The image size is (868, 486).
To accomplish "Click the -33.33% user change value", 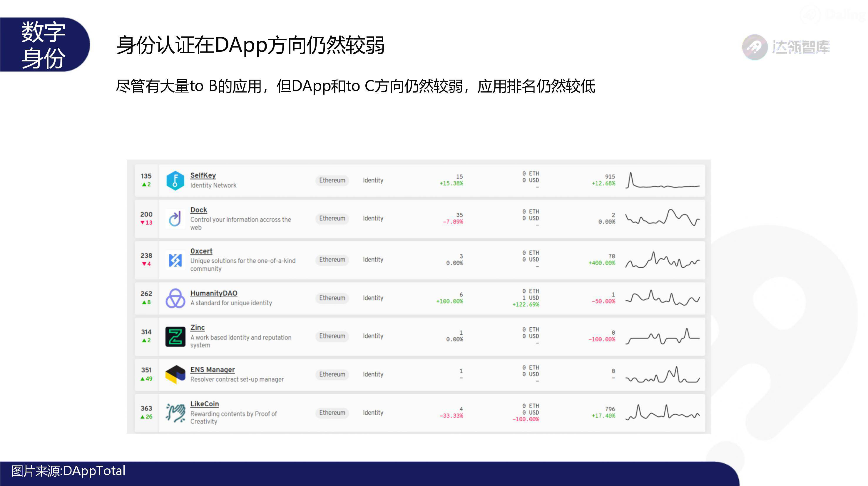I will (x=451, y=416).
